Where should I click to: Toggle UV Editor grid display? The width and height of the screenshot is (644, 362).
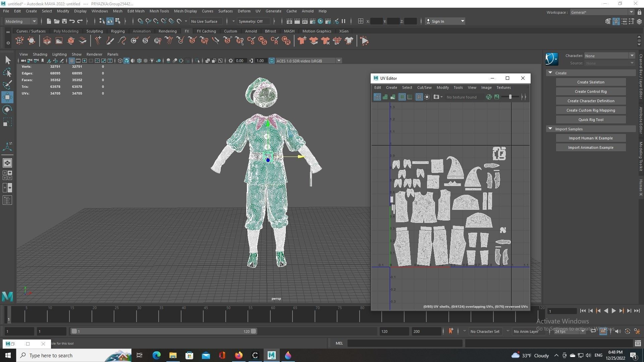[x=419, y=97]
